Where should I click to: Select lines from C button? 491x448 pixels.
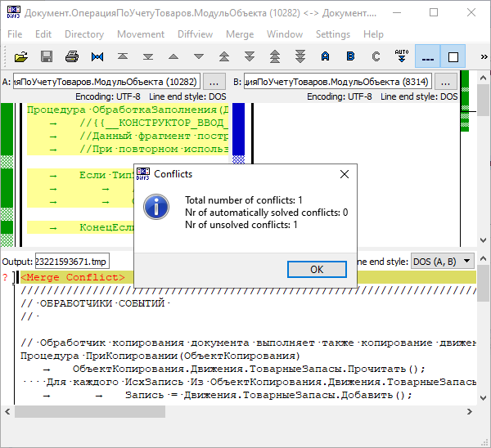tap(376, 56)
